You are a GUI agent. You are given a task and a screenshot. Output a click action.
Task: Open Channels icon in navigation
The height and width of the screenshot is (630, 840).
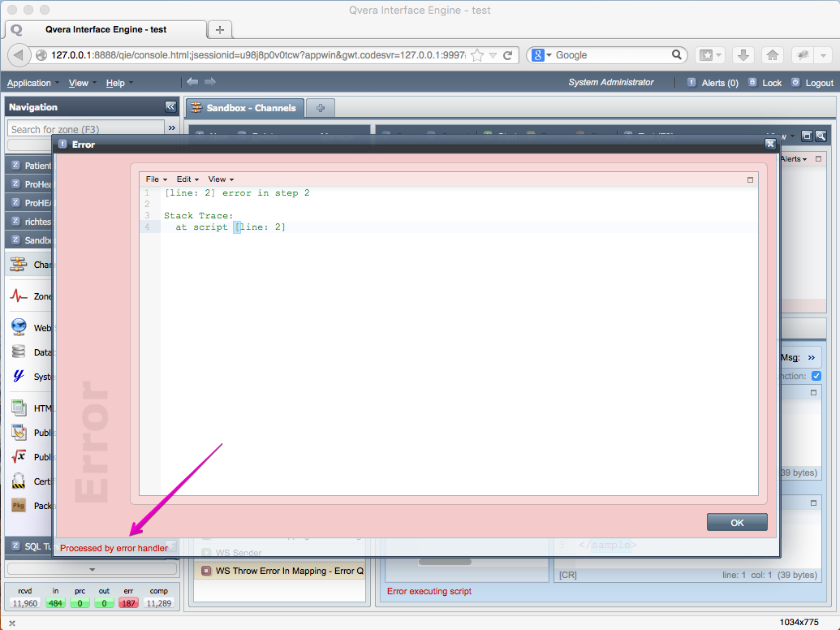[18, 264]
